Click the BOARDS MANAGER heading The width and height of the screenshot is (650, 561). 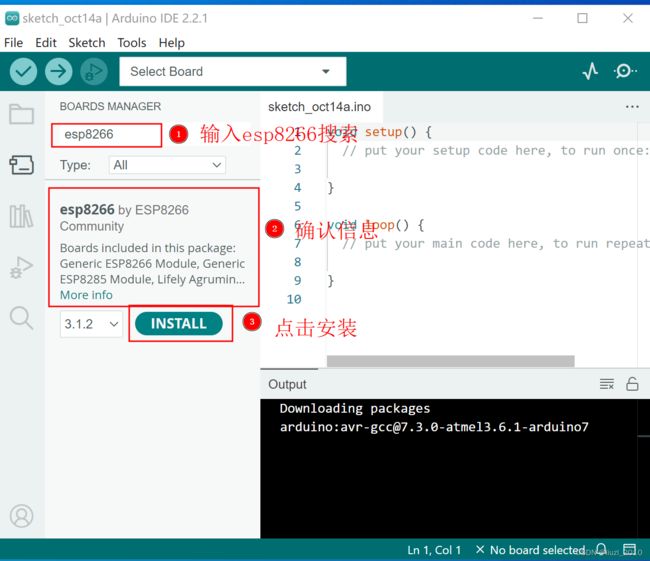click(110, 107)
